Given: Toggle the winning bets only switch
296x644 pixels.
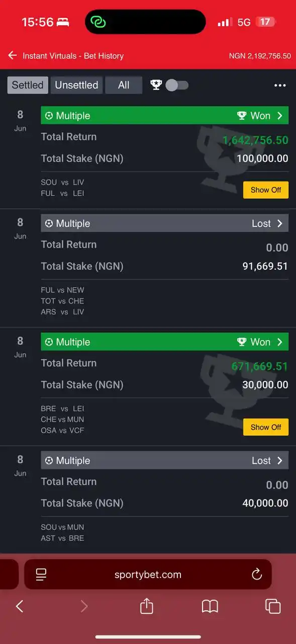Looking at the screenshot, I should [177, 85].
